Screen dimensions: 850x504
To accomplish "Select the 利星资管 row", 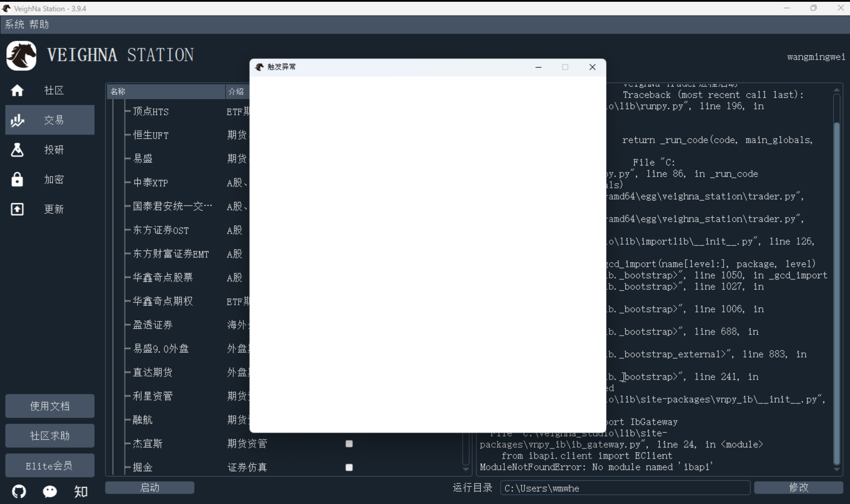I will point(153,396).
